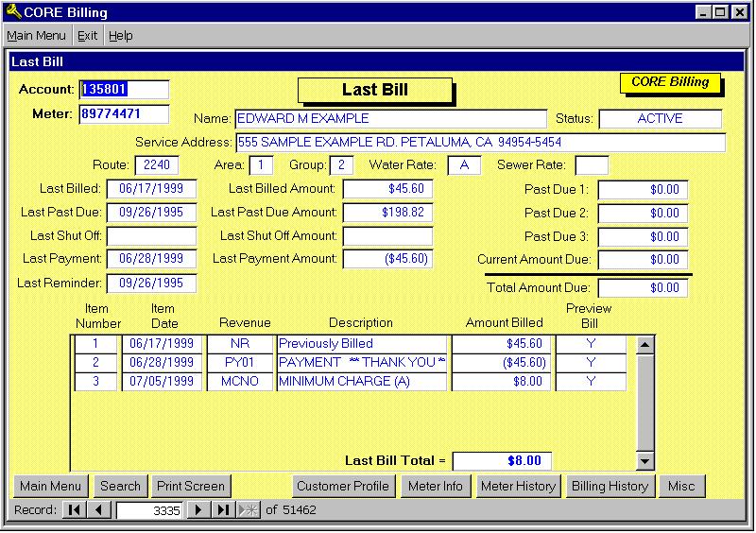This screenshot has height=533, width=756.
Task: Select 'Previously Billed' description cell
Action: tap(362, 343)
